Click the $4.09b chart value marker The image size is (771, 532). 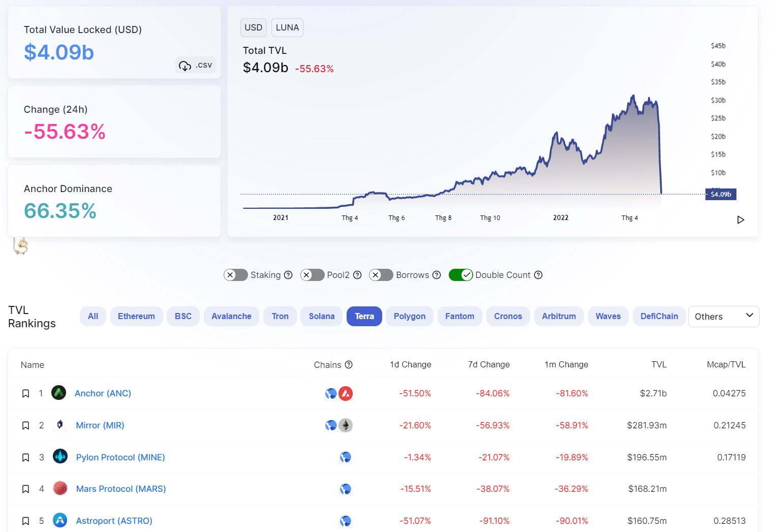tap(721, 194)
